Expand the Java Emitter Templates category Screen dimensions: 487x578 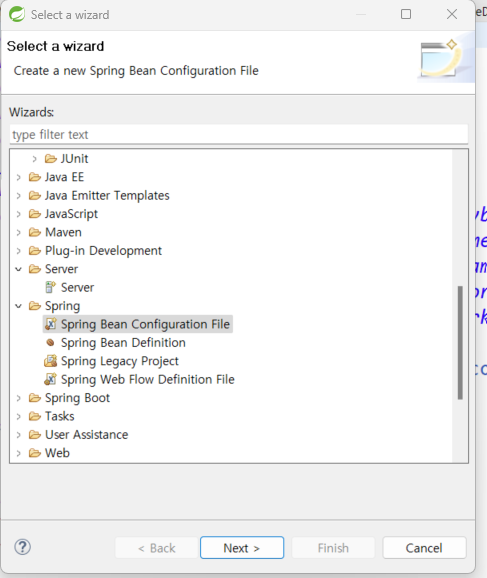18,196
